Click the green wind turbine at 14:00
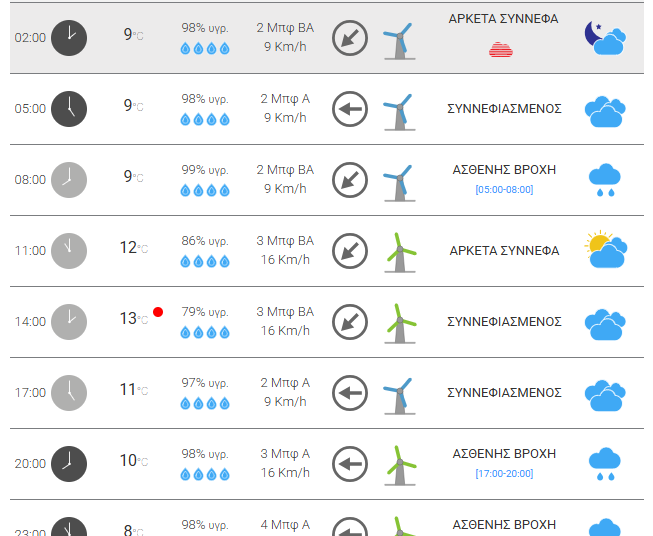The image size is (653, 536). tap(400, 322)
